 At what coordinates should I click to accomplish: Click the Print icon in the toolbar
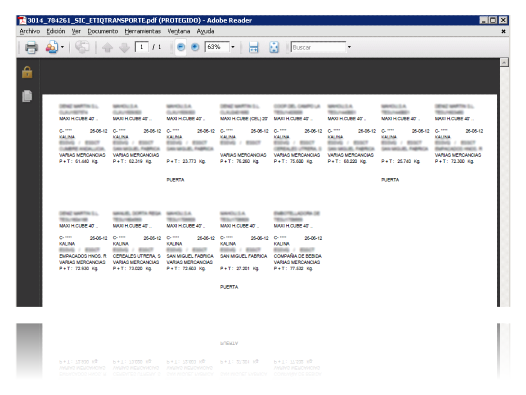(31, 47)
